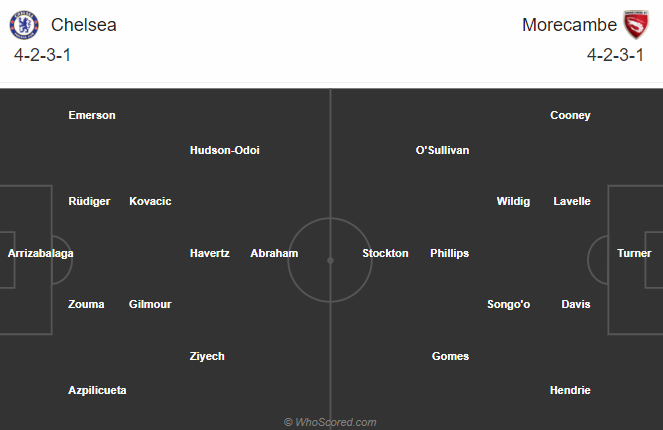
Task: Click the Chelsea club crest icon
Action: coord(25,25)
